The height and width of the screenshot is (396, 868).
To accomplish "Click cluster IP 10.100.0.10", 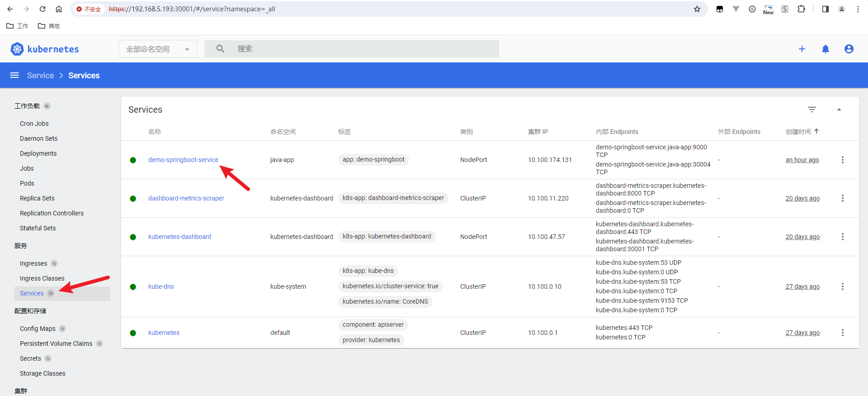I will [x=545, y=286].
